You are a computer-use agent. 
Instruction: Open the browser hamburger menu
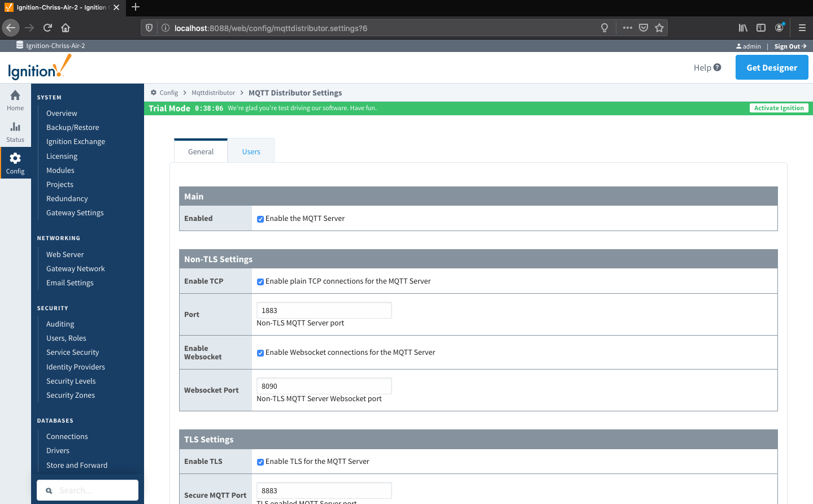802,28
